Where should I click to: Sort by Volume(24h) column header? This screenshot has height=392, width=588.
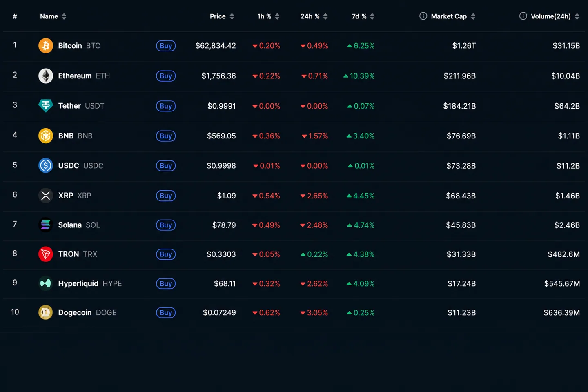[x=555, y=16]
